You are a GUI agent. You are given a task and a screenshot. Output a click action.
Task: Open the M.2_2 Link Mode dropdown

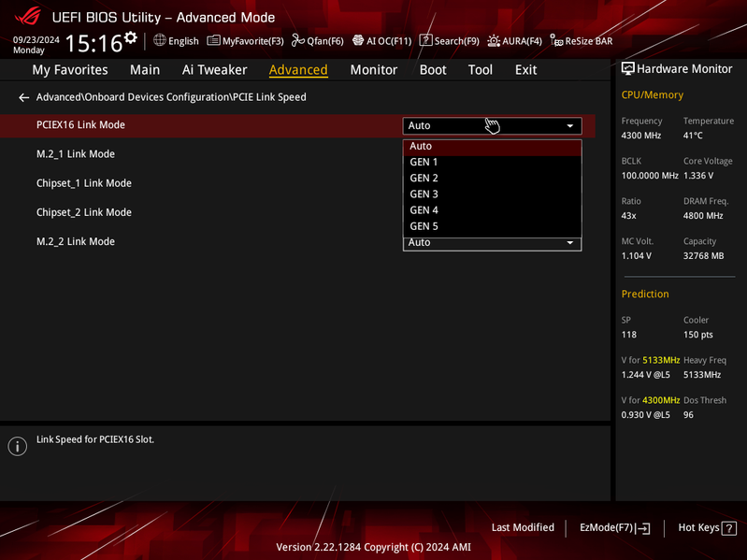pos(492,244)
